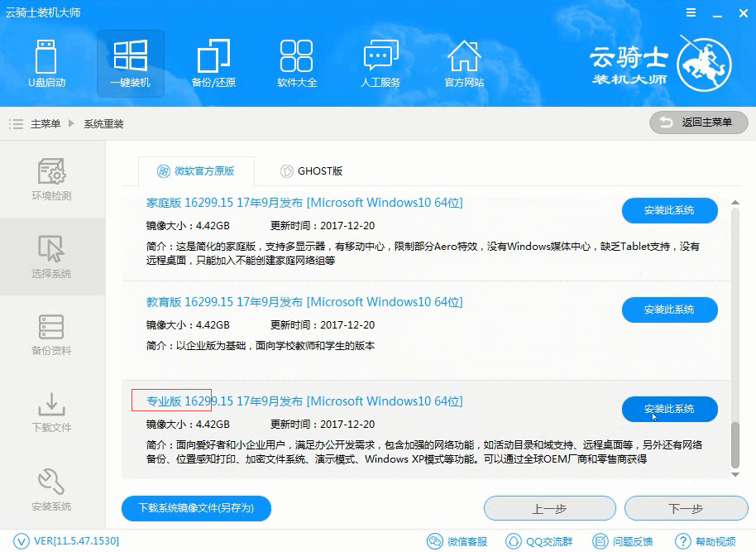Visit the 官方网站 official website
The width and height of the screenshot is (756, 552).
click(464, 62)
